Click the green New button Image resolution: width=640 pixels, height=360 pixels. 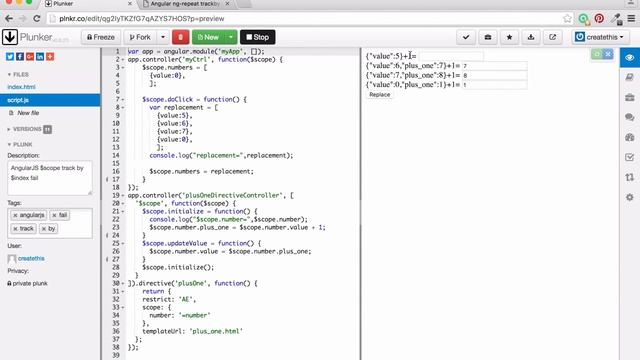pyautogui.click(x=209, y=37)
